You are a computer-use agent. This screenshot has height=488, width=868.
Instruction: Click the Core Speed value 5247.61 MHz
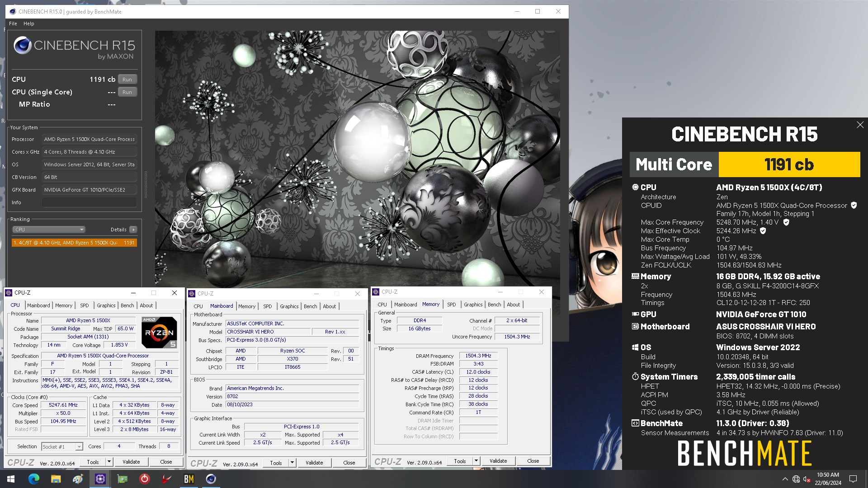(x=63, y=405)
